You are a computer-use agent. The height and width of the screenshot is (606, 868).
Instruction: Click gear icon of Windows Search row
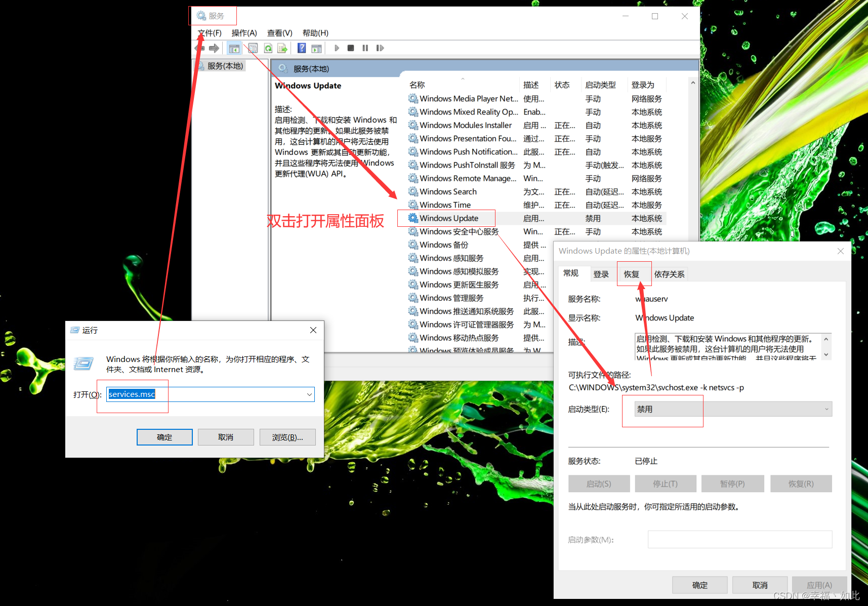pyautogui.click(x=413, y=191)
